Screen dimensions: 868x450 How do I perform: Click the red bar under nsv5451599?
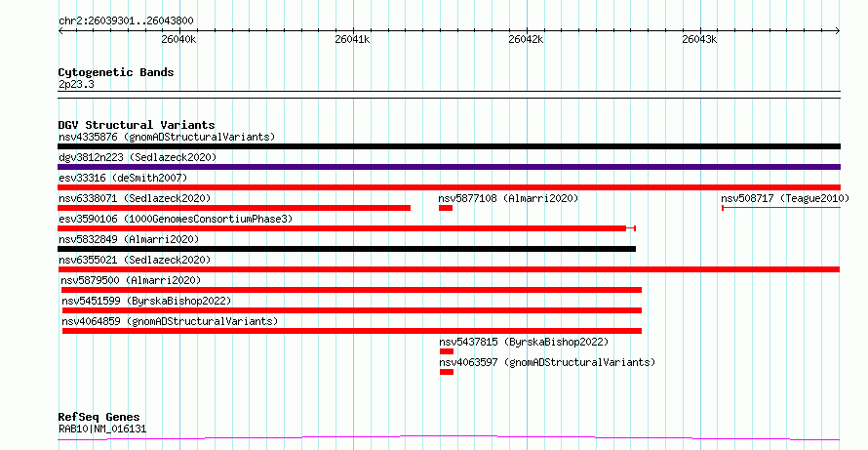click(352, 310)
